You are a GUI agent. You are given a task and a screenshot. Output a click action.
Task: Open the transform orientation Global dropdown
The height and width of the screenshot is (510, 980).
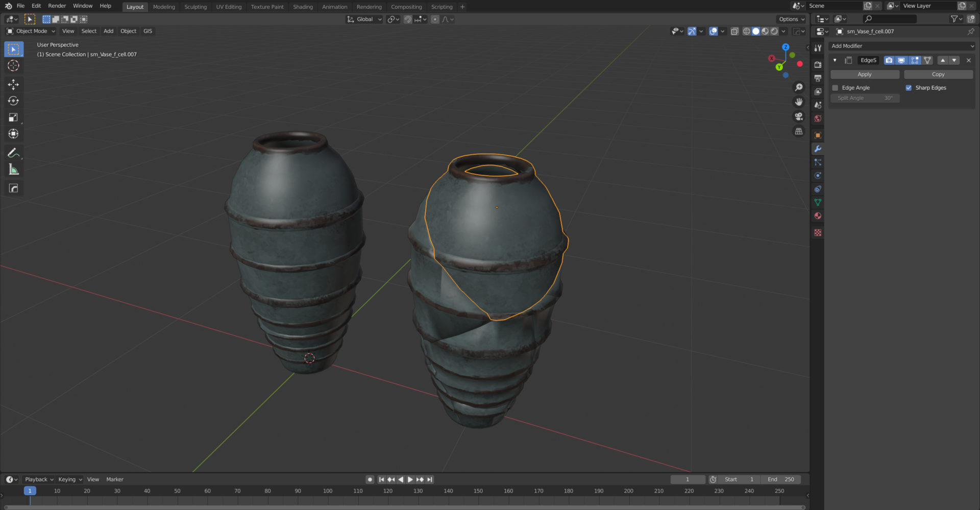click(x=364, y=19)
